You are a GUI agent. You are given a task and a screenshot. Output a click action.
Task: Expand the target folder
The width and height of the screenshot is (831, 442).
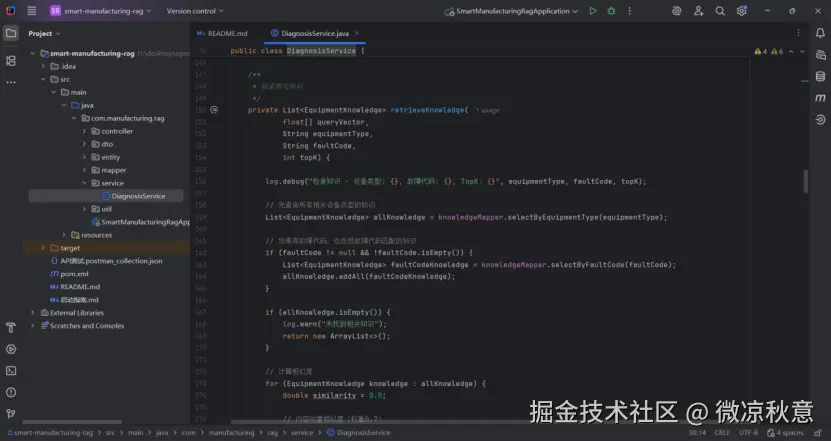[43, 248]
